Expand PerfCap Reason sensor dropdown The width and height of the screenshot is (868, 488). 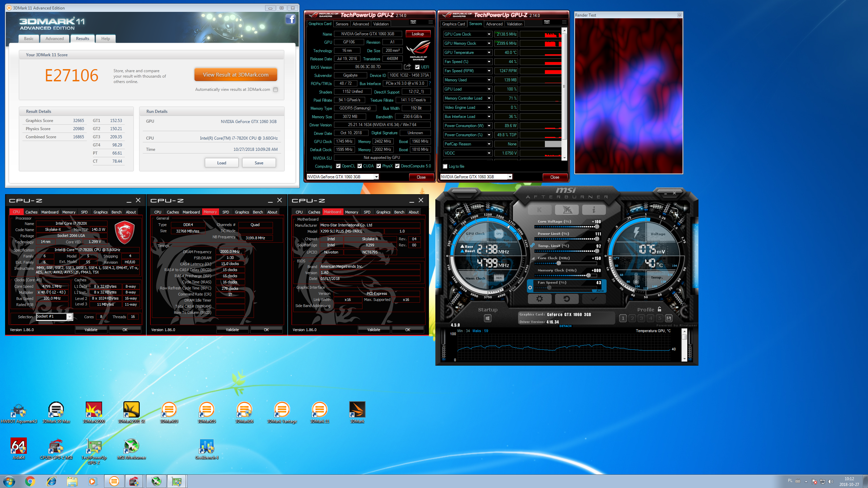pyautogui.click(x=489, y=144)
